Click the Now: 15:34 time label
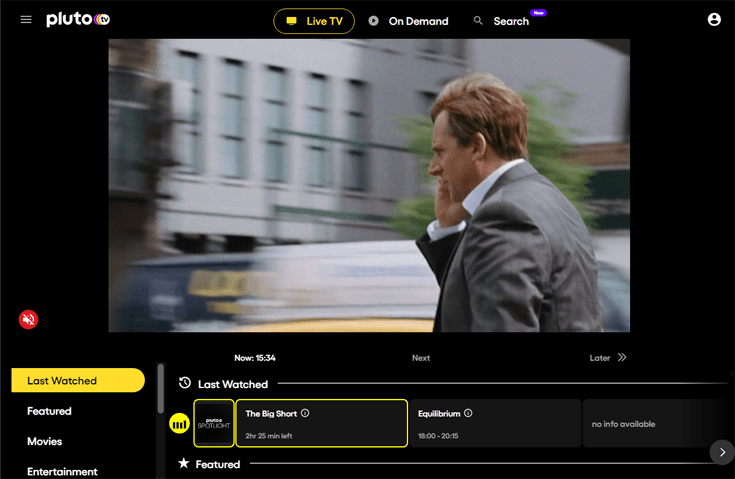The height and width of the screenshot is (479, 735). (x=255, y=358)
